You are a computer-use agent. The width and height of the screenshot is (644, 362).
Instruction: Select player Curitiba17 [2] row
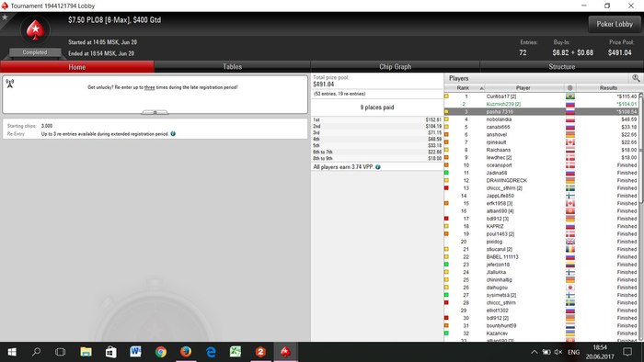click(x=541, y=96)
